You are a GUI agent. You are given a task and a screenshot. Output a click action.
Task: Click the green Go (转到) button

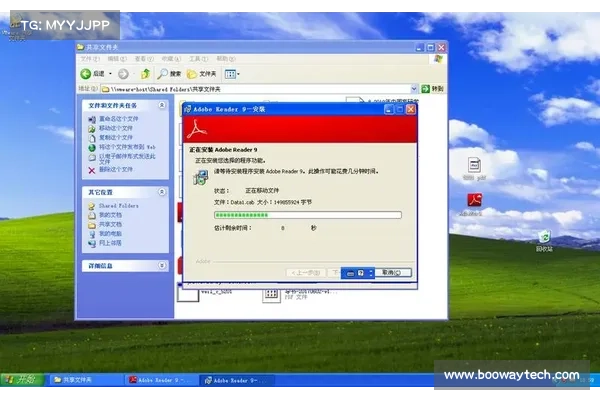pos(432,89)
